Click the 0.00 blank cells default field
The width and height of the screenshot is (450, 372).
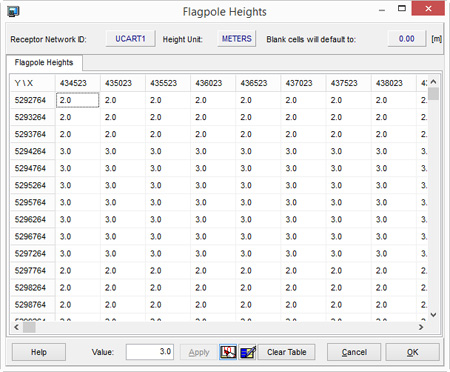tap(407, 39)
